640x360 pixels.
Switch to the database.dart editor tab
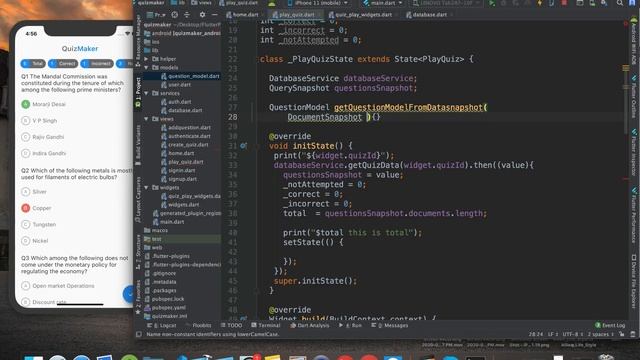pos(427,15)
